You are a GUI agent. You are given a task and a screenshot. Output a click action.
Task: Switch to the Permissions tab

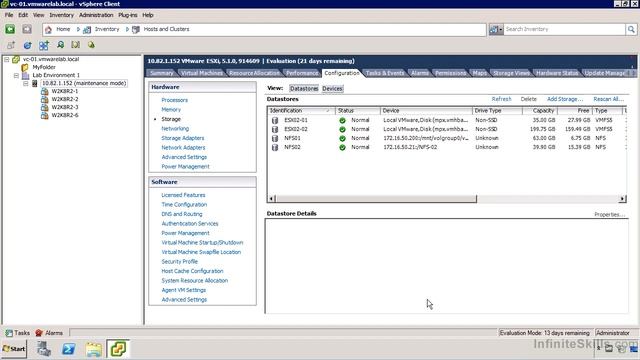click(x=450, y=73)
